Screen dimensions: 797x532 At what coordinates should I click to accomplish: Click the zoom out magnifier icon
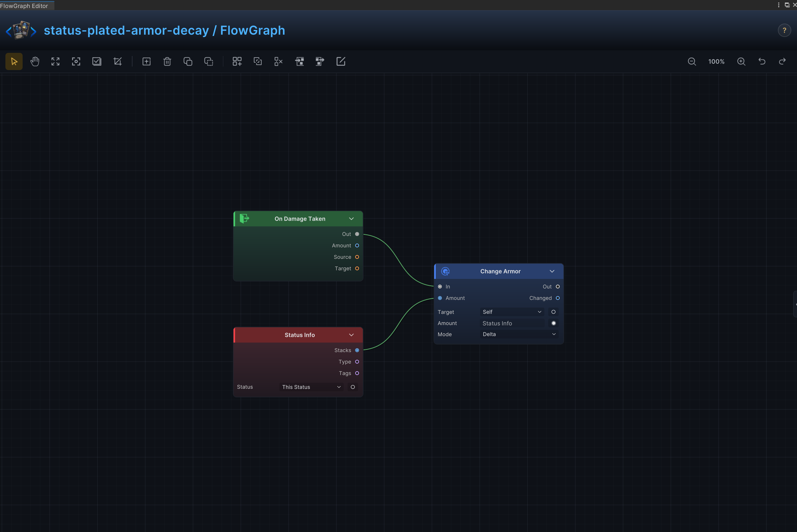(692, 61)
